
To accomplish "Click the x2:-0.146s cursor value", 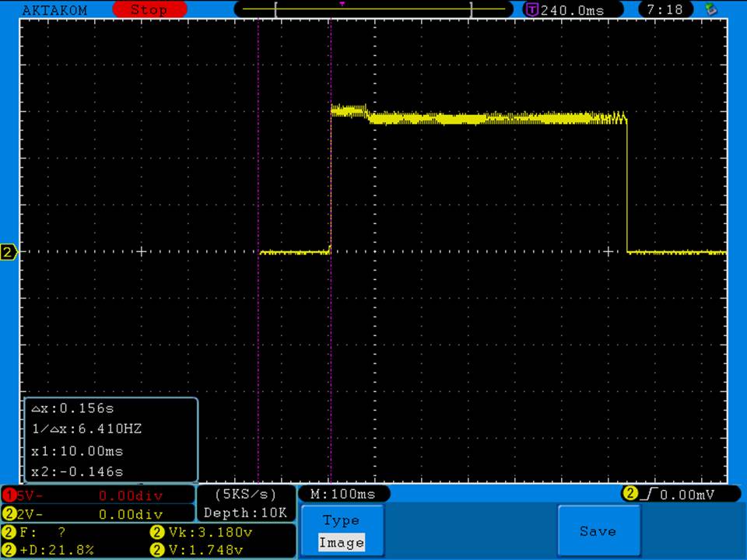I will tap(77, 471).
